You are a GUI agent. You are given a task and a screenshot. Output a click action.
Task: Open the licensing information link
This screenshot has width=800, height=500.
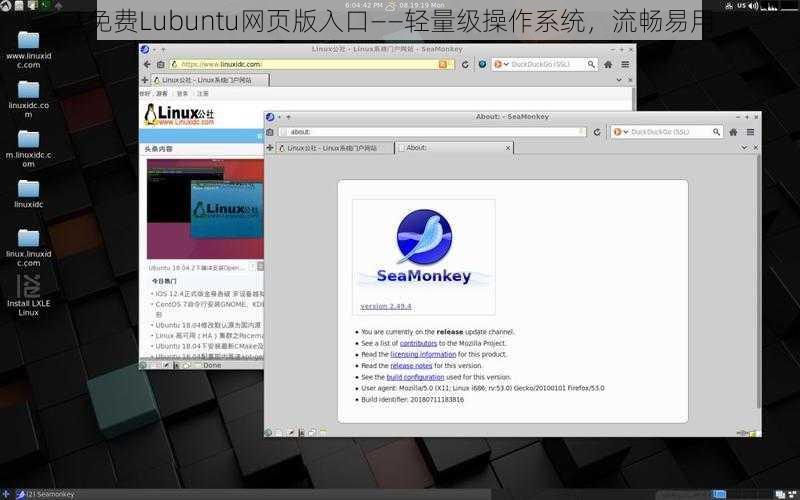pyautogui.click(x=423, y=355)
